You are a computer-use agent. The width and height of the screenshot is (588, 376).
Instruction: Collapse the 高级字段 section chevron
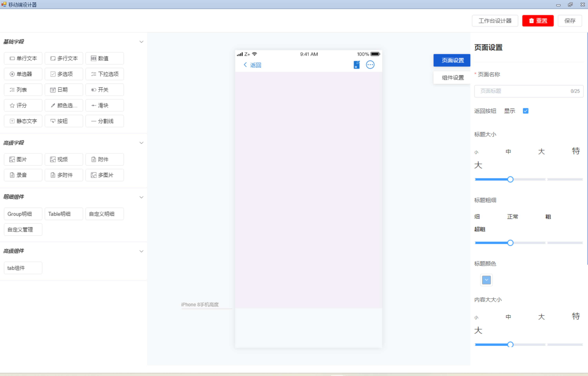141,143
